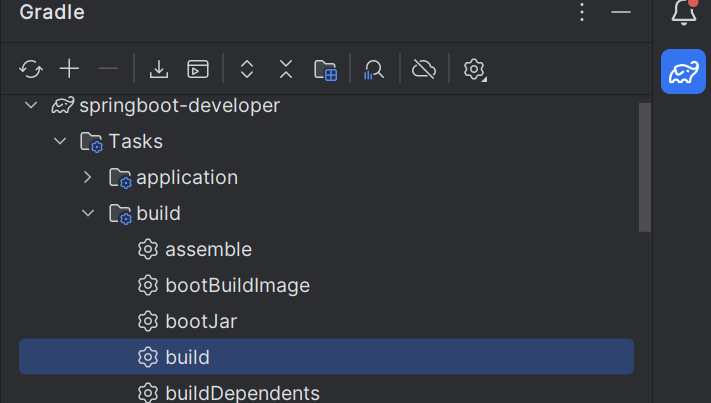Toggle Offline Mode cloud icon

[424, 69]
